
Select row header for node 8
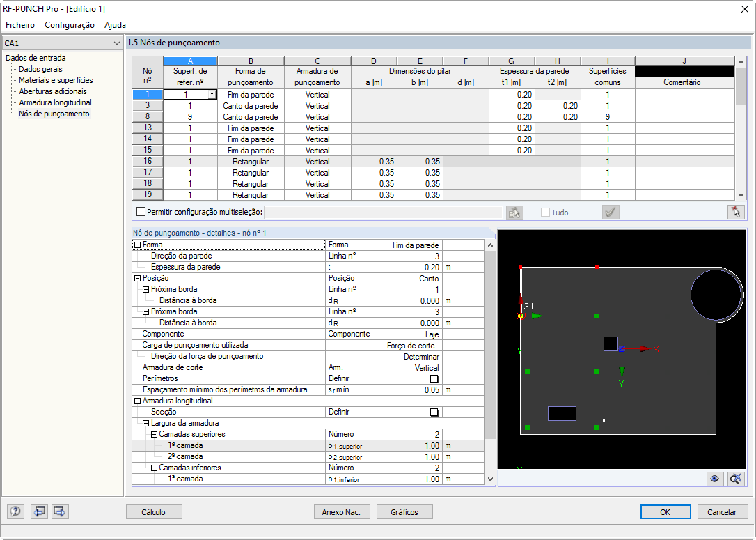point(148,117)
